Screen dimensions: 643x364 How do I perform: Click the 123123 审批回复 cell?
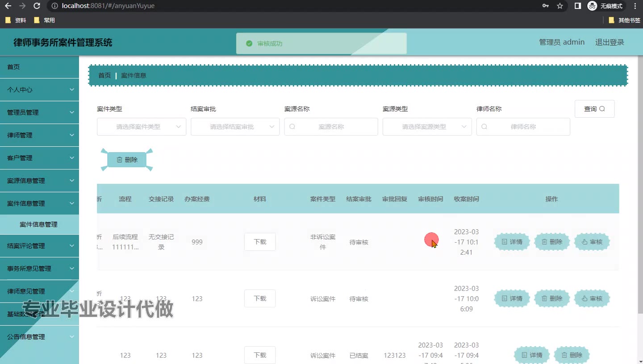tap(395, 356)
